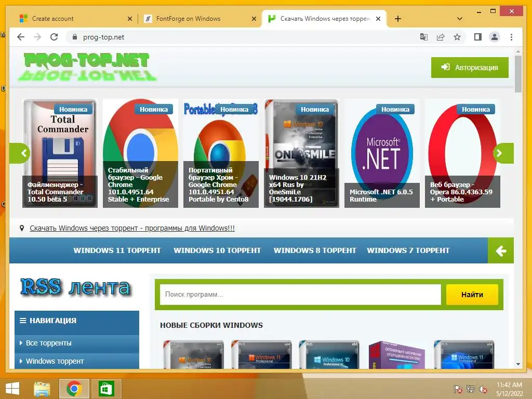Bookmark this page with star icon
The height and width of the screenshot is (399, 532).
457,37
